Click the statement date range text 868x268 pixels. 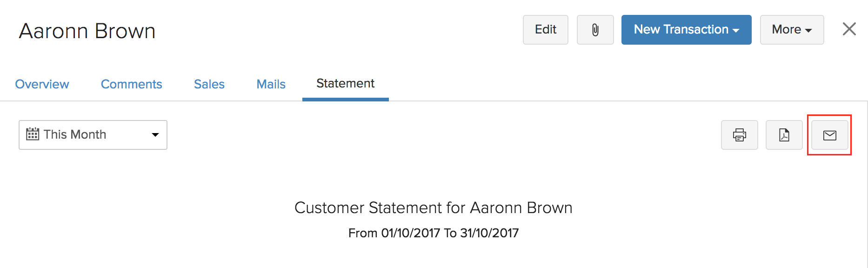tap(433, 233)
